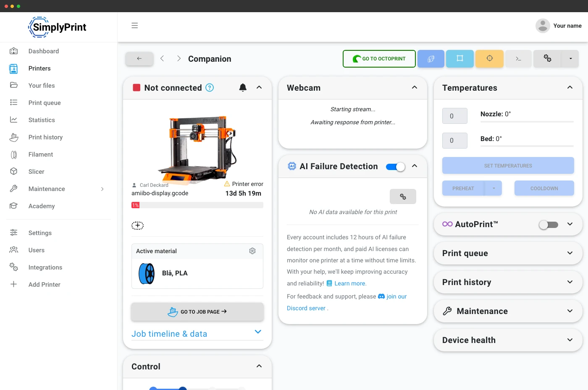Open dropdown caret next to settings gears
This screenshot has width=588, height=390.
click(x=570, y=59)
